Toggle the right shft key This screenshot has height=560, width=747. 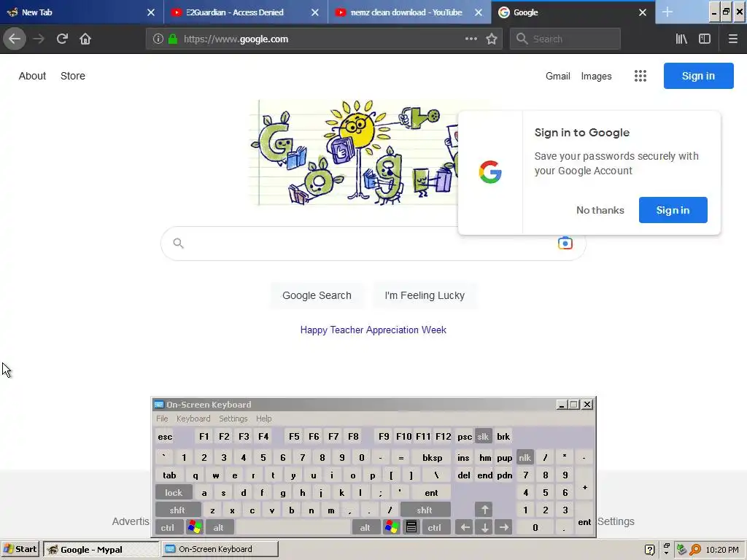[425, 510]
